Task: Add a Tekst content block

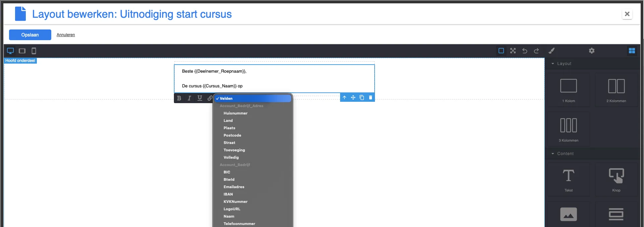Action: [569, 179]
